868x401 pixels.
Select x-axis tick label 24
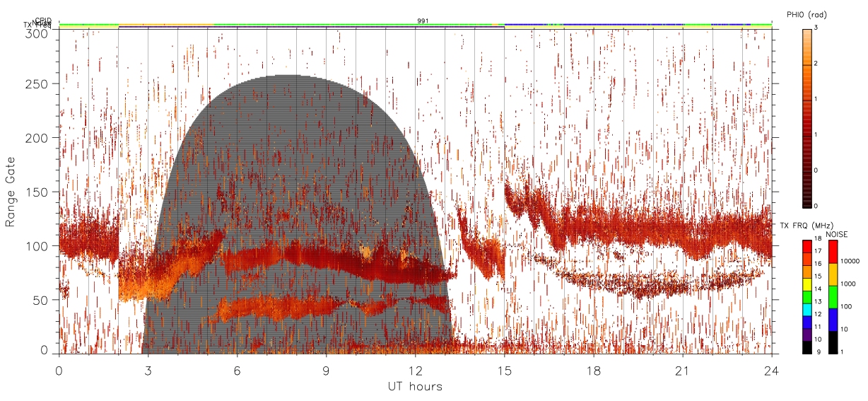[x=771, y=370]
